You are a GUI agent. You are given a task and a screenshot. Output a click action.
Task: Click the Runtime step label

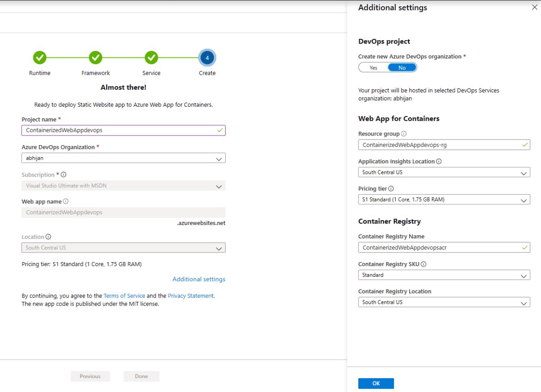pyautogui.click(x=40, y=73)
